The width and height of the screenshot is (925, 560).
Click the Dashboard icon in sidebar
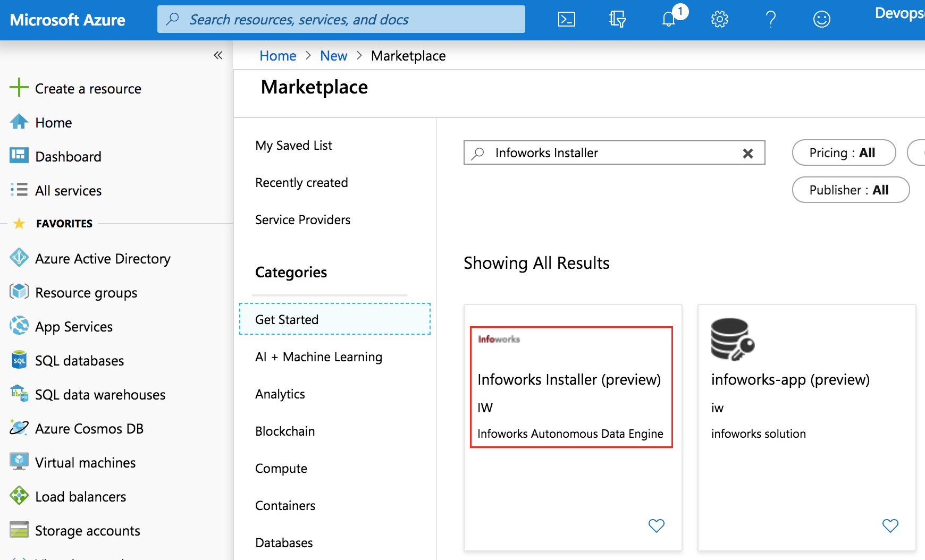click(19, 155)
